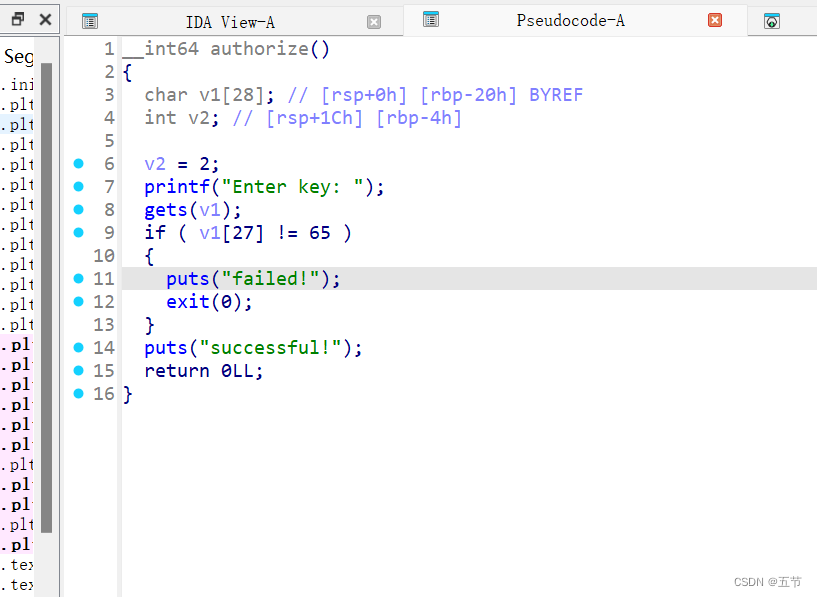Image resolution: width=817 pixels, height=597 pixels.
Task: Close the segments side panel
Action: pos(45,19)
